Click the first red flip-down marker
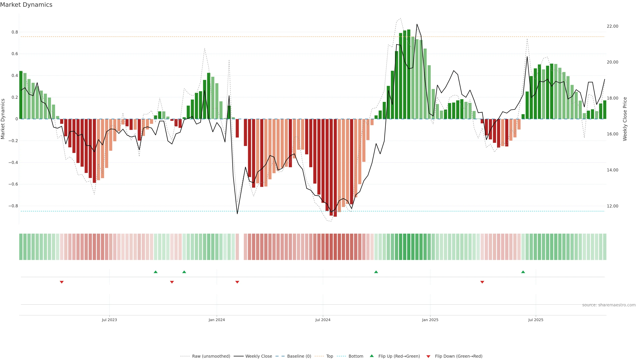 pyautogui.click(x=62, y=282)
